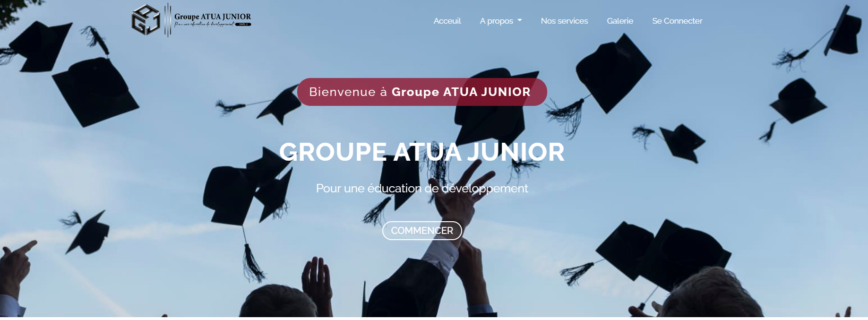Click the bold Groupe ATUA JUNIOR banner text
This screenshot has width=868, height=320.
point(461,92)
